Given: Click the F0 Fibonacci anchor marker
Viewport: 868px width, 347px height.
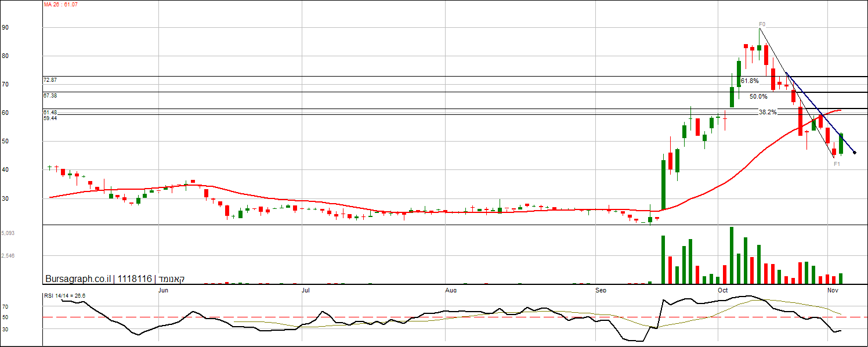Looking at the screenshot, I should click(762, 24).
